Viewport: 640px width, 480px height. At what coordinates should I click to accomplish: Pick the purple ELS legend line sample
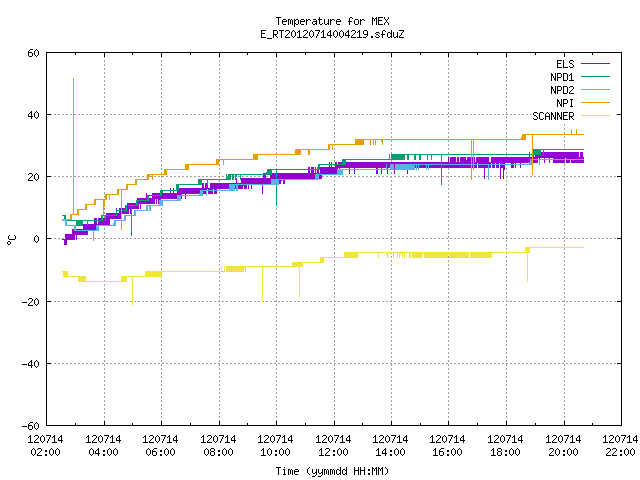tap(596, 64)
